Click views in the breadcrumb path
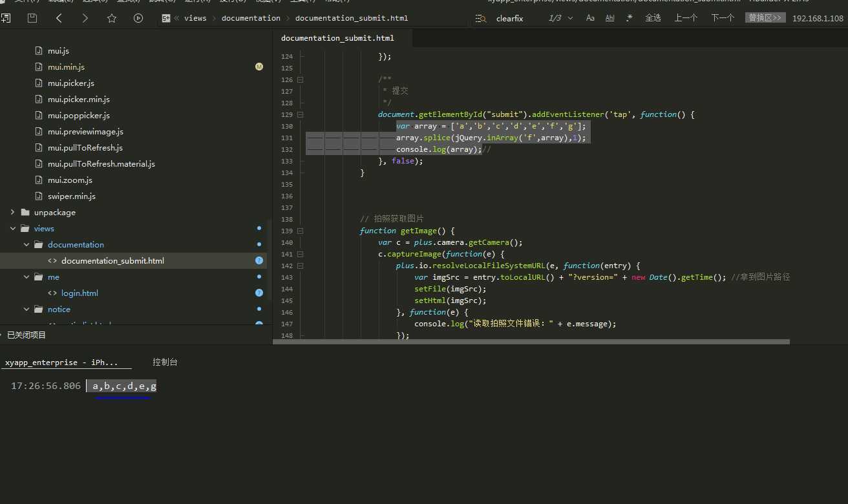Image resolution: width=848 pixels, height=504 pixels. 195,18
